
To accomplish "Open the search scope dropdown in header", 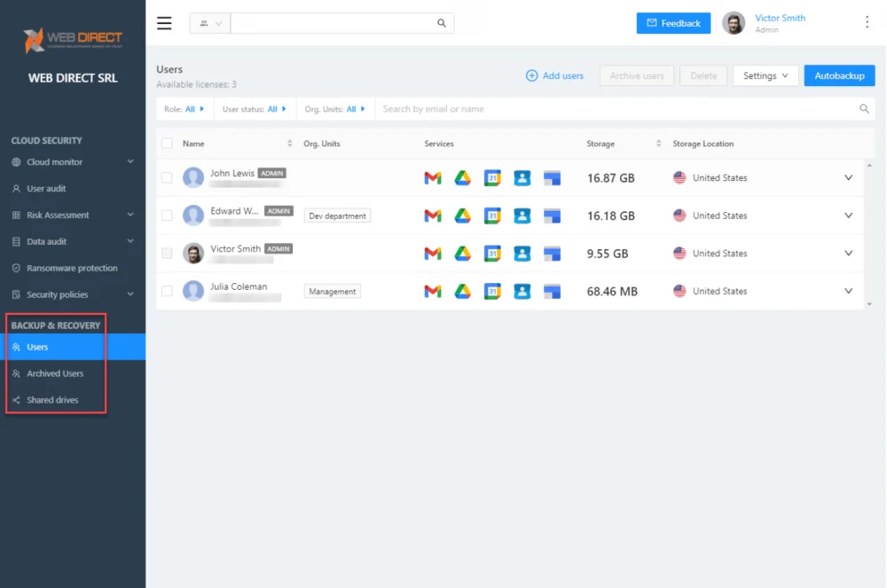I will coord(210,23).
